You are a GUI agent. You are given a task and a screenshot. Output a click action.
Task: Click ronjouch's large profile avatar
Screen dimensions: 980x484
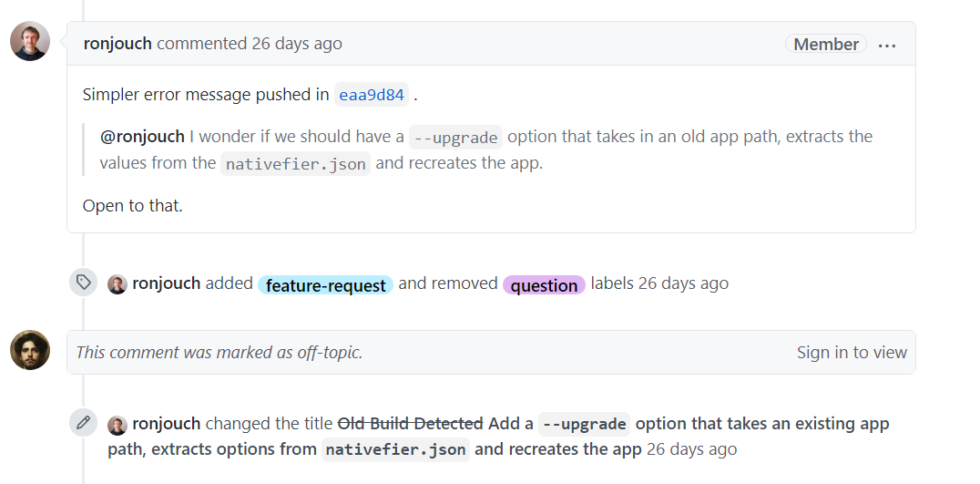click(x=30, y=41)
